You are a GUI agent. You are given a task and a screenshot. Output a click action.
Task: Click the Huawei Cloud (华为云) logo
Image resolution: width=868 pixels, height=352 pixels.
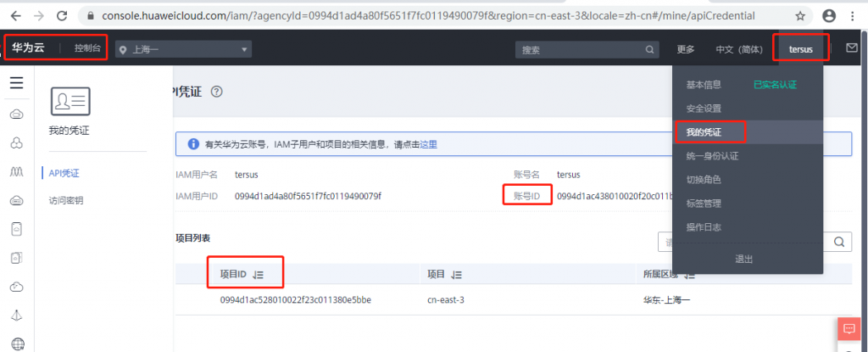(x=28, y=48)
